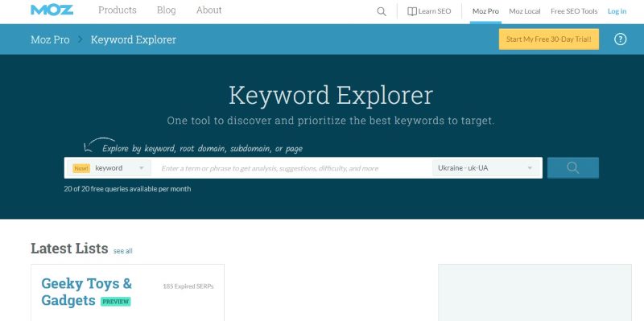Click the Learn SEO book icon
This screenshot has width=644, height=321.
click(x=412, y=11)
